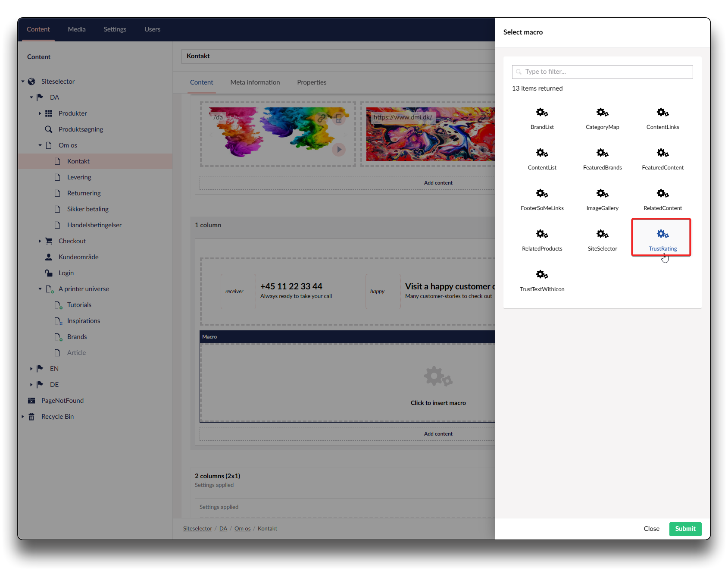Viewport: 728px width, 571px height.
Task: Choose the ImageGallery macro icon
Action: pos(602,194)
